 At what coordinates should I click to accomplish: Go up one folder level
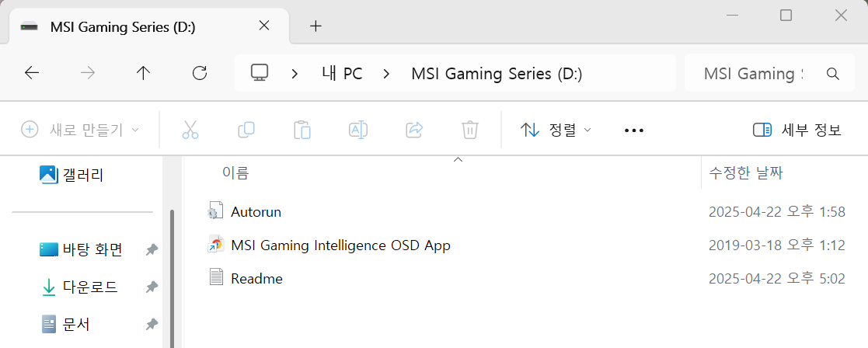pyautogui.click(x=144, y=73)
